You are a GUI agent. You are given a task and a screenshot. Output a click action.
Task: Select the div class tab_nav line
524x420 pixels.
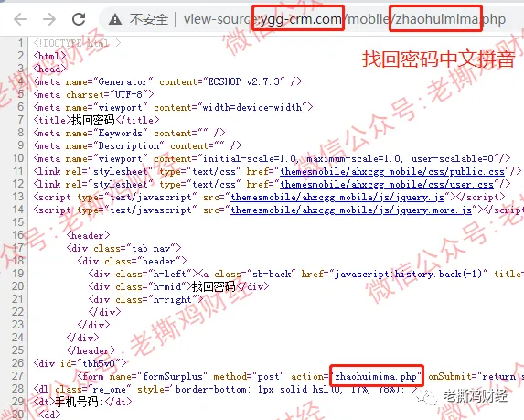123,248
